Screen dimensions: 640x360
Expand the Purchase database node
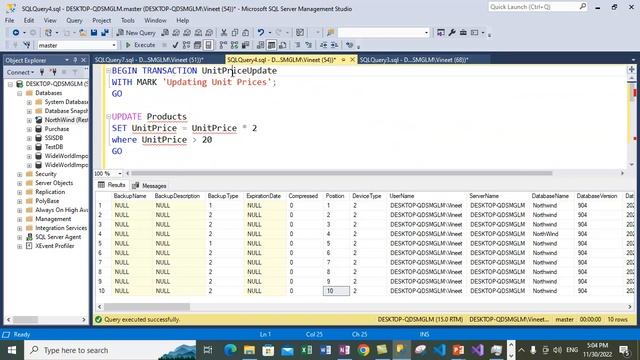29,129
